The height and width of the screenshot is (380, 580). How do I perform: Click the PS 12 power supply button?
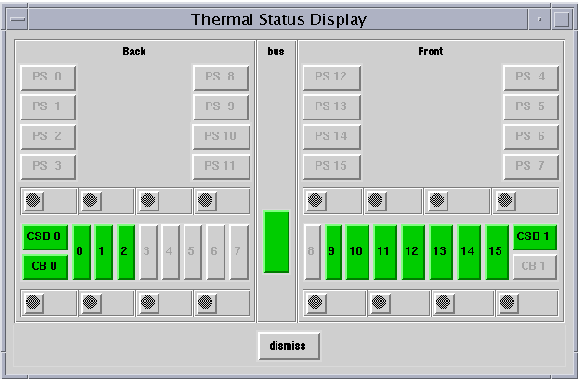(x=332, y=78)
